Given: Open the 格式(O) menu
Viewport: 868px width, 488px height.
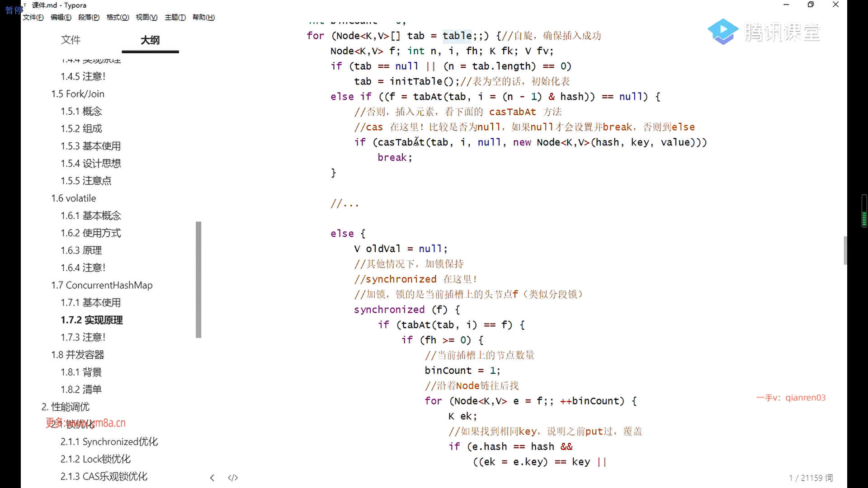Looking at the screenshot, I should coord(118,17).
